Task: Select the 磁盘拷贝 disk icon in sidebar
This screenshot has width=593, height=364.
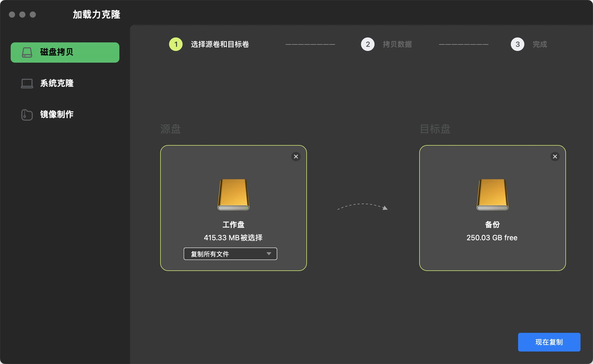Action: pyautogui.click(x=27, y=52)
